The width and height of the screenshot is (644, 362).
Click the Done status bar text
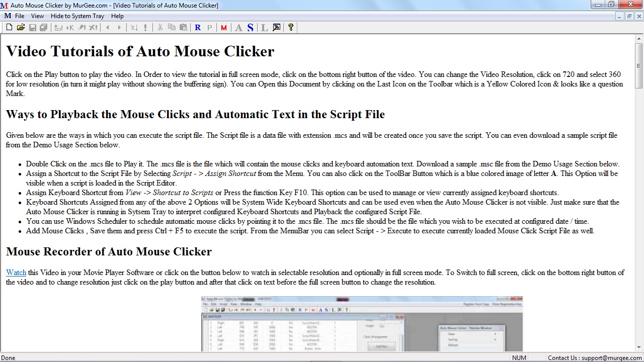9,358
